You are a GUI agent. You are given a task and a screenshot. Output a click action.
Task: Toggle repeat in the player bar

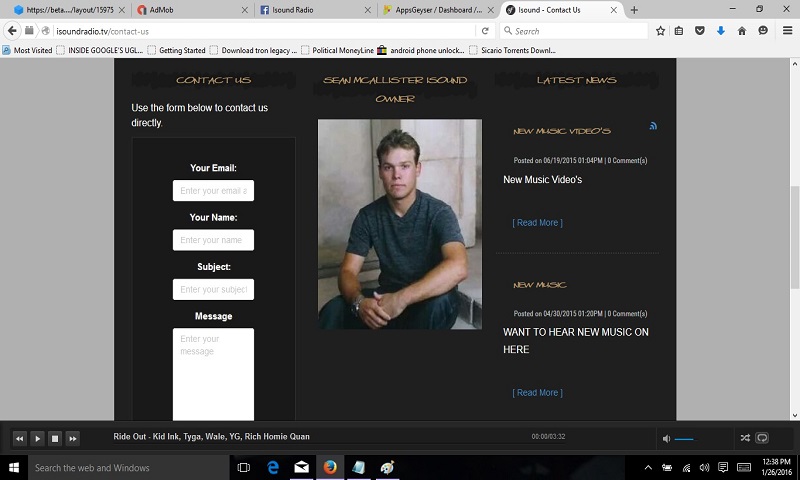pyautogui.click(x=762, y=438)
